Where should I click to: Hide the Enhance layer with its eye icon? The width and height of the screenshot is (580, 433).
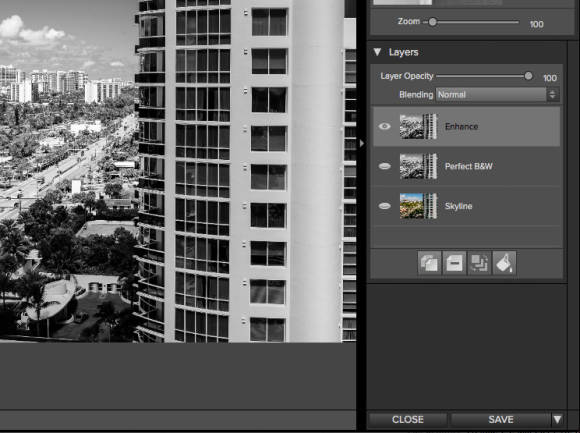384,126
